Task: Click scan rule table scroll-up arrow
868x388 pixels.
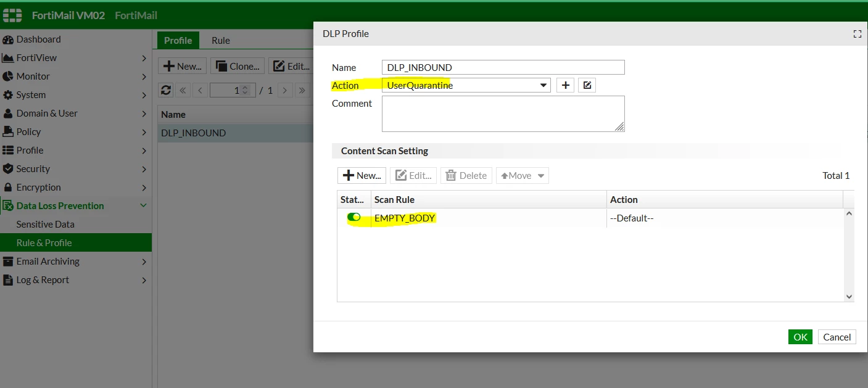Action: [849, 214]
